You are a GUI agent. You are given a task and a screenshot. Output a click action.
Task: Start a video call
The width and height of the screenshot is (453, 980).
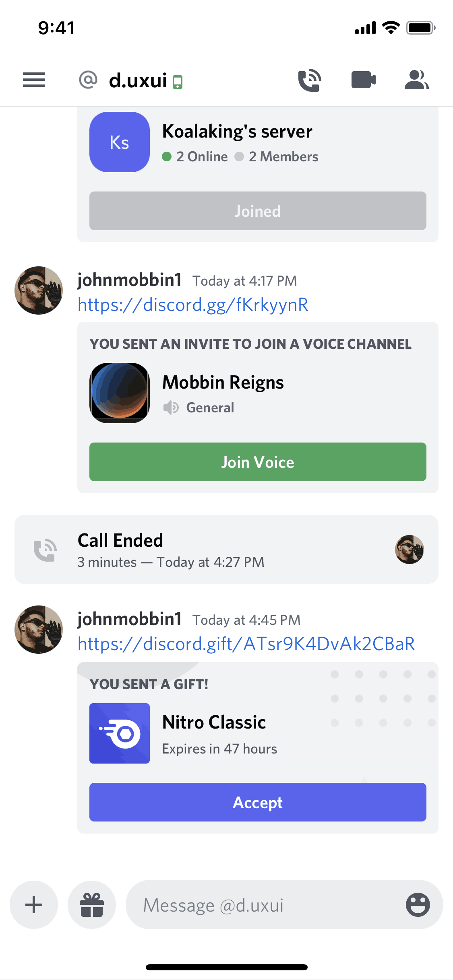coord(363,80)
